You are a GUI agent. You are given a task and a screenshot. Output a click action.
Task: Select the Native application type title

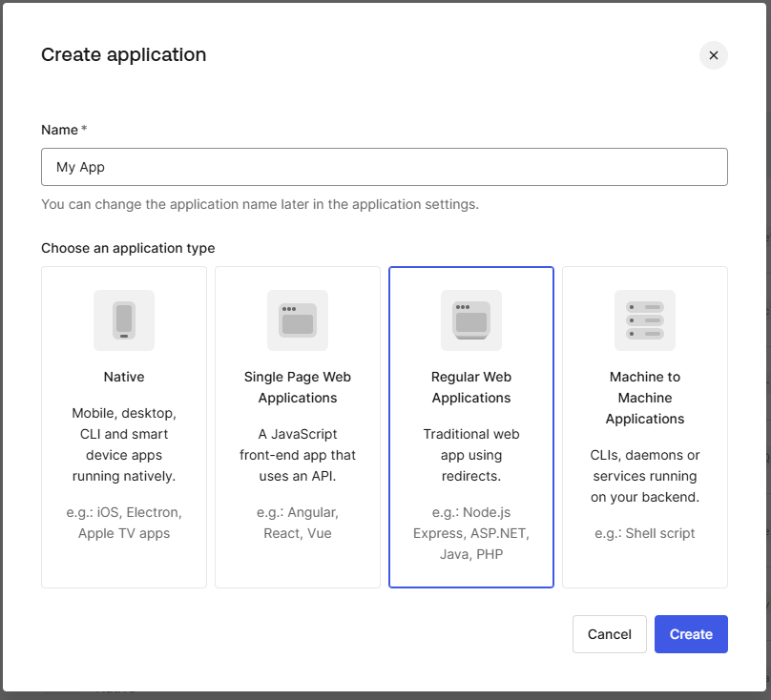pyautogui.click(x=124, y=377)
